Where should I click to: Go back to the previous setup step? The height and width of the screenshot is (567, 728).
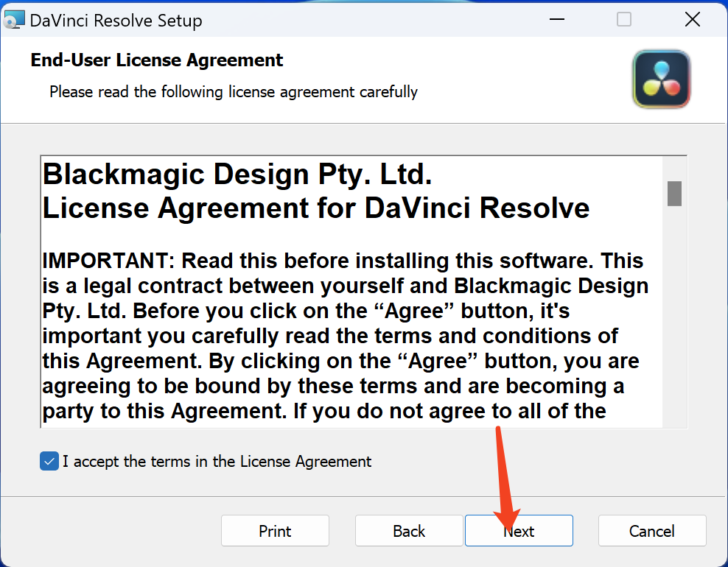[409, 531]
